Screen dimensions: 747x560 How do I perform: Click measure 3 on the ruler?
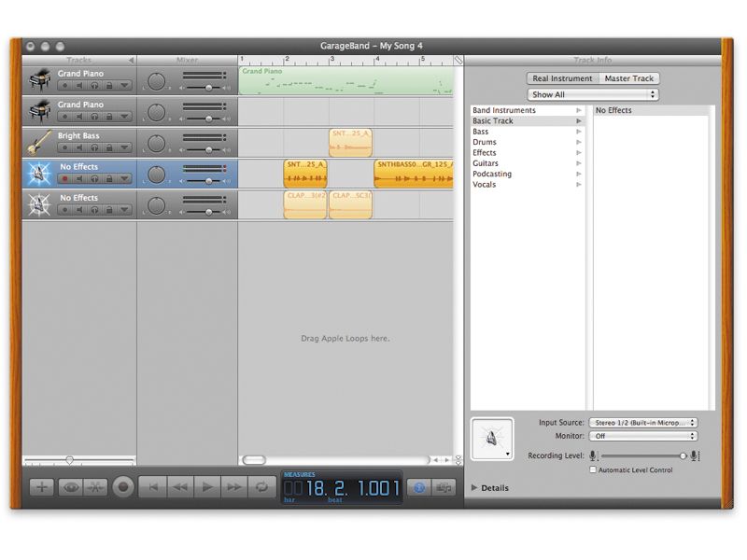(331, 61)
